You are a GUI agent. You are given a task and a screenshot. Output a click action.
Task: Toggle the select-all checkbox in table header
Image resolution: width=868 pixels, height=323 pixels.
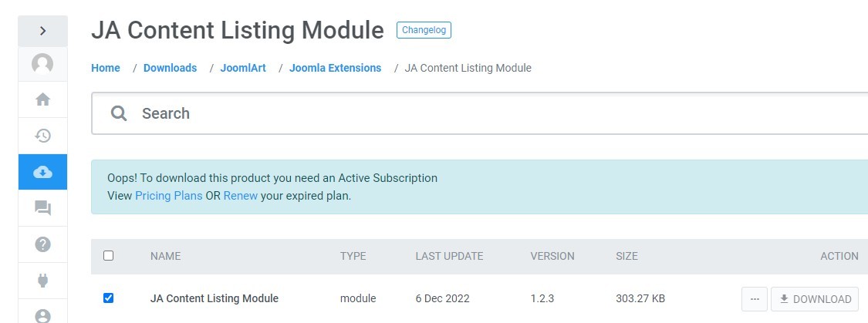[109, 256]
